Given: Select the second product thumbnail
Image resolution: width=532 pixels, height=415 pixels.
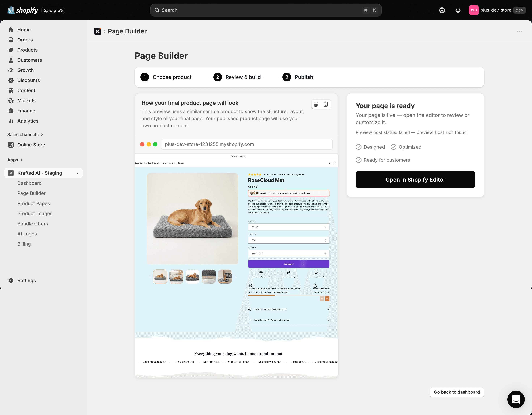Looking at the screenshot, I should (176, 277).
